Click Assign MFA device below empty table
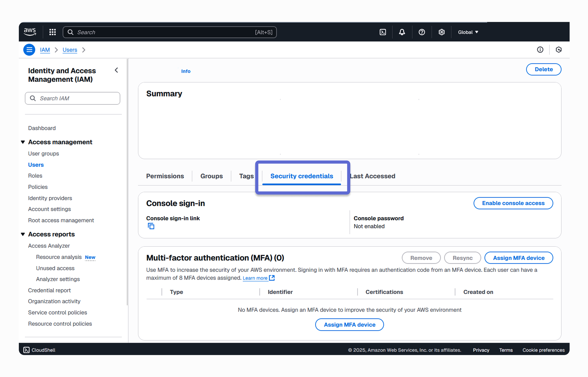 pyautogui.click(x=350, y=325)
